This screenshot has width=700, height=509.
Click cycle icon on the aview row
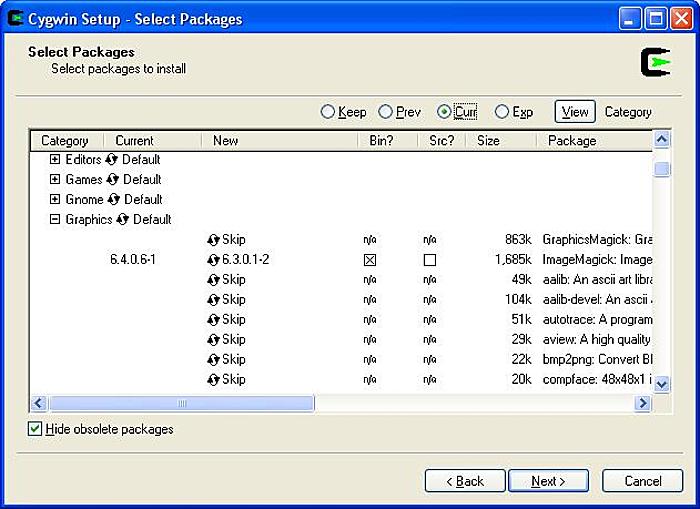[213, 340]
